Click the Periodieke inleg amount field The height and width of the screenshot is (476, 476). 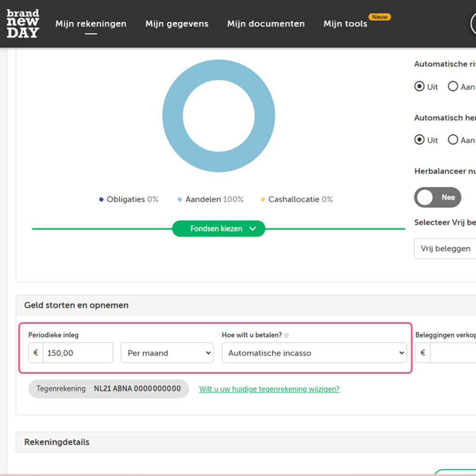coord(78,353)
